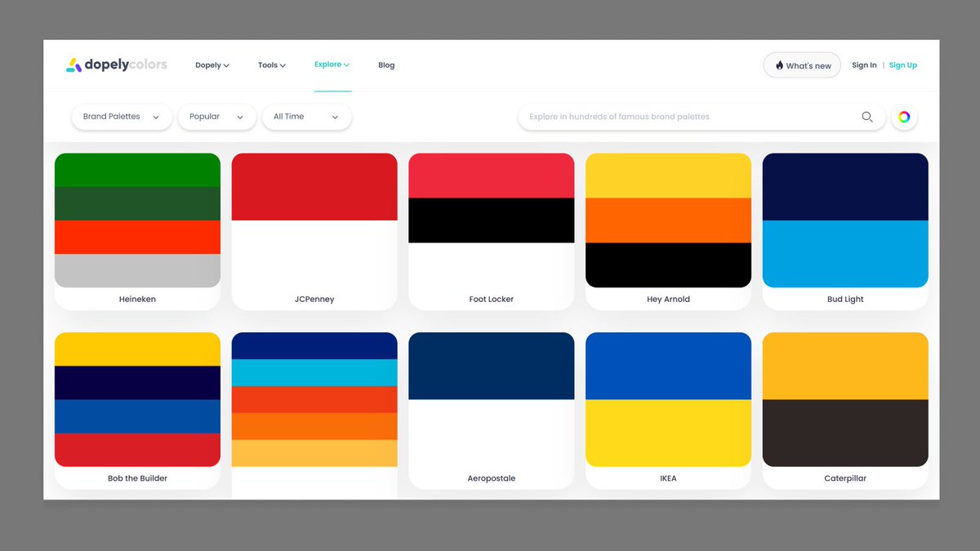Viewport: 980px width, 551px height.
Task: Open the Hey Arnold palette name
Action: point(668,300)
